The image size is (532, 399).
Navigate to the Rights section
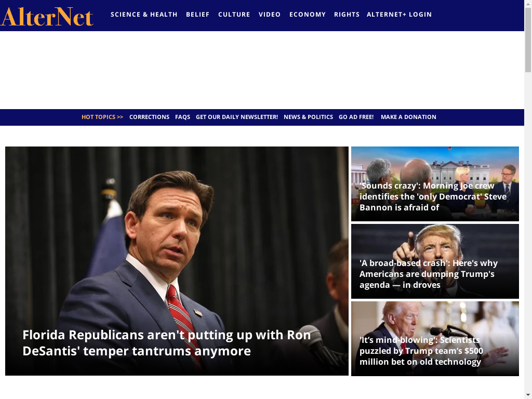tap(347, 15)
